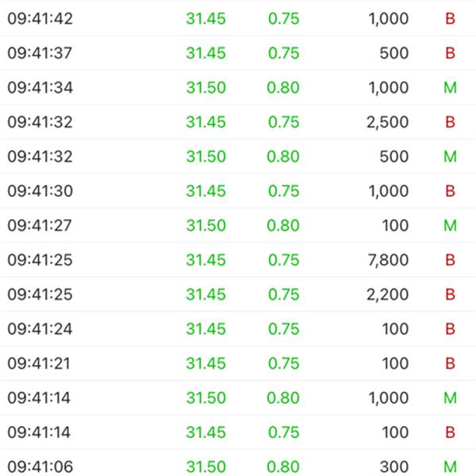The height and width of the screenshot is (476, 476).
Task: Click the 09:41:37 timestamp
Action: (x=40, y=53)
